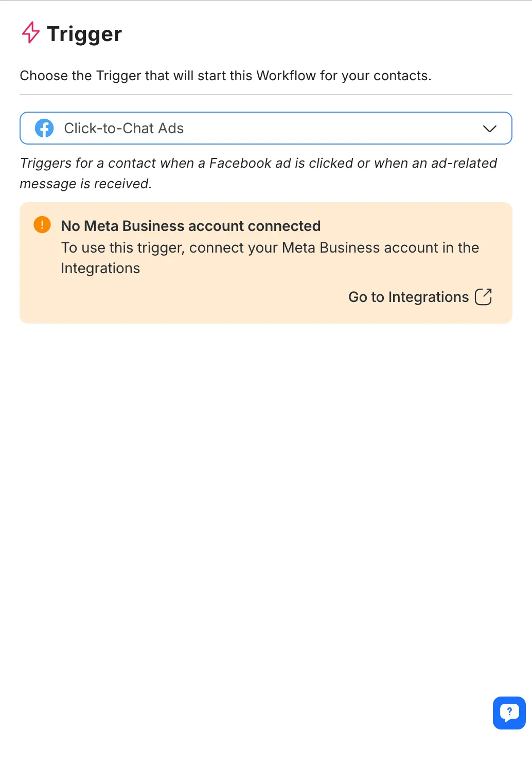Click the white question mark in the help button

(x=509, y=711)
